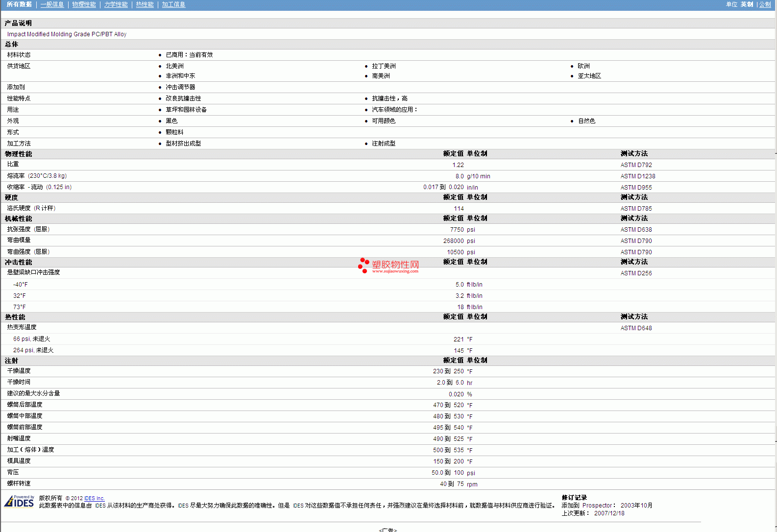Click the ASTM D256 impact method link
This screenshot has width=777, height=532.
[x=636, y=273]
